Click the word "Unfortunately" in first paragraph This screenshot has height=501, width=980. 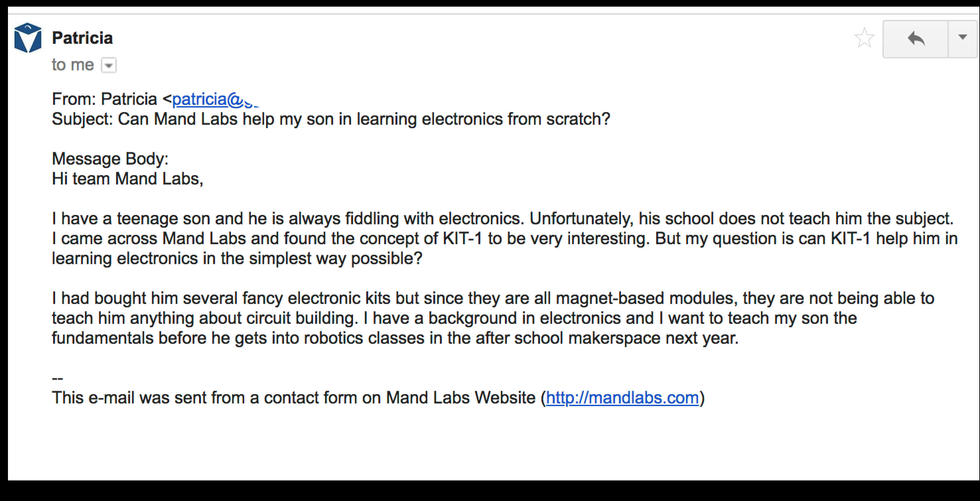coord(581,219)
